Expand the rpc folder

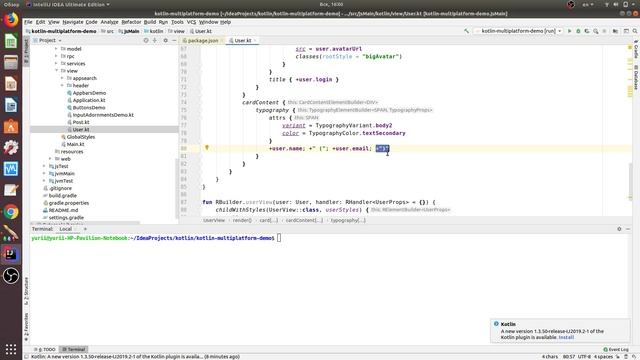point(56,56)
